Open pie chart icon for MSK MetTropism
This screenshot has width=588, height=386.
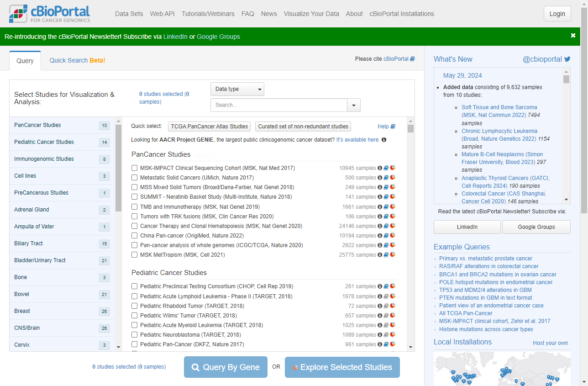[393, 254]
